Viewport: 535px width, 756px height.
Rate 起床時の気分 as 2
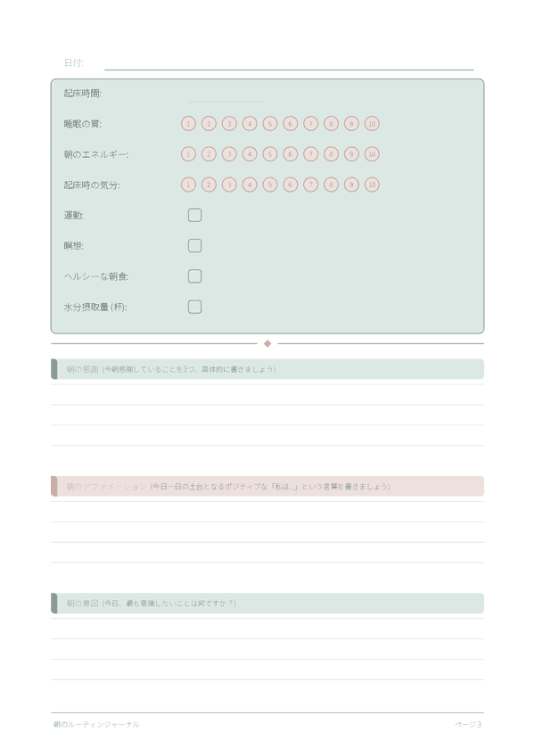pos(209,185)
